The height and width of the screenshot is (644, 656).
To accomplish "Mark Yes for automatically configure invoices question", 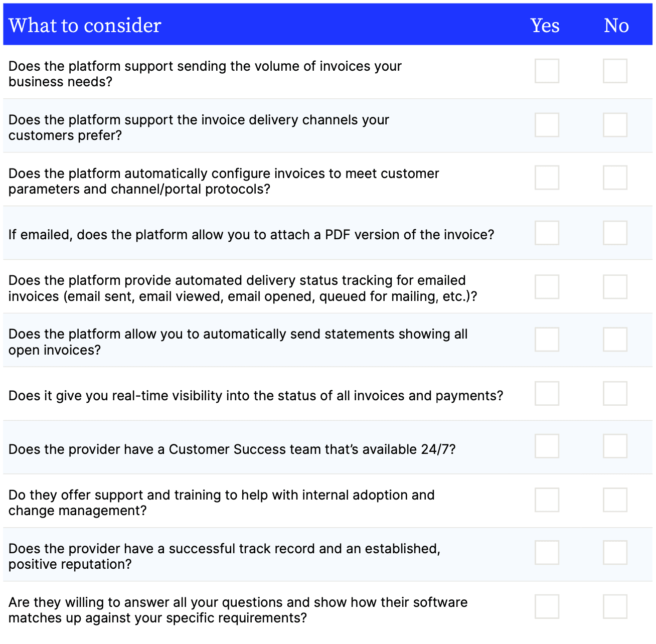I will pos(547,178).
